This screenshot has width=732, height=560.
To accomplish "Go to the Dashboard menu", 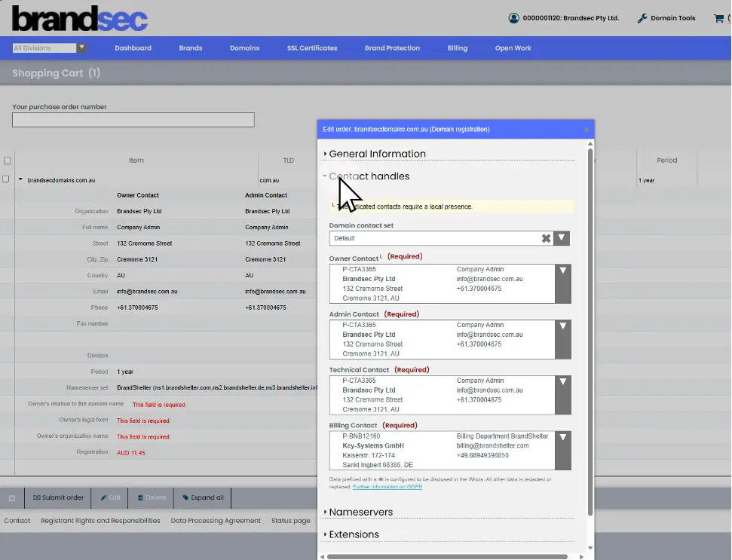I will pyautogui.click(x=133, y=48).
